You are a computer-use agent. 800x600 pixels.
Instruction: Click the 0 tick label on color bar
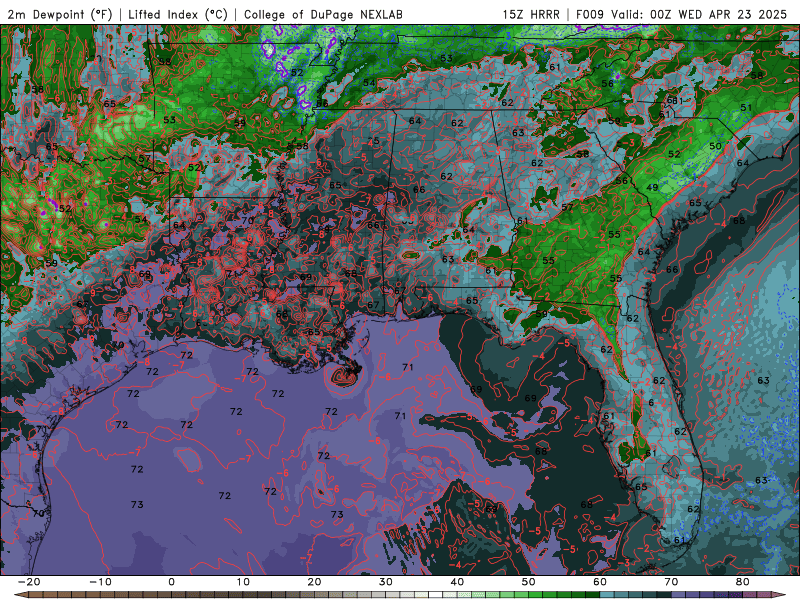tap(171, 582)
